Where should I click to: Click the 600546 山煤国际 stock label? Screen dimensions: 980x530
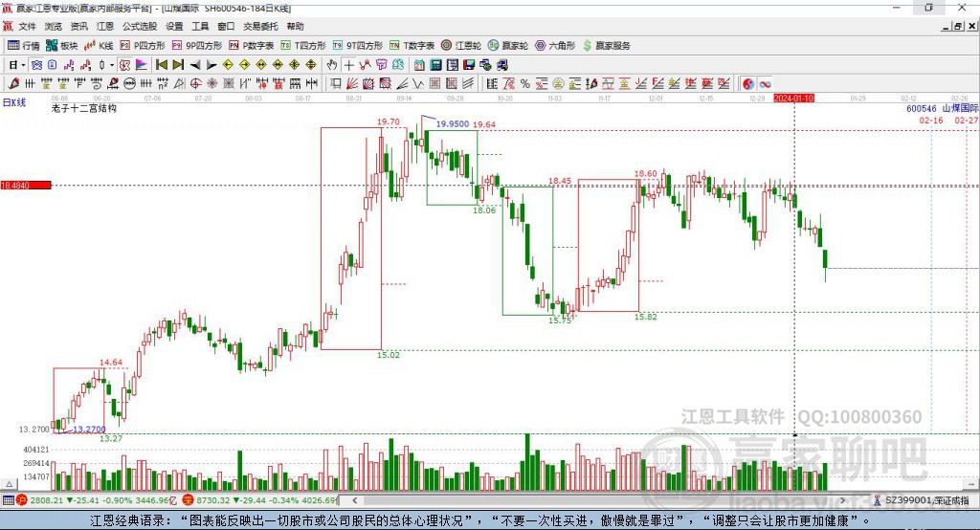[x=943, y=109]
